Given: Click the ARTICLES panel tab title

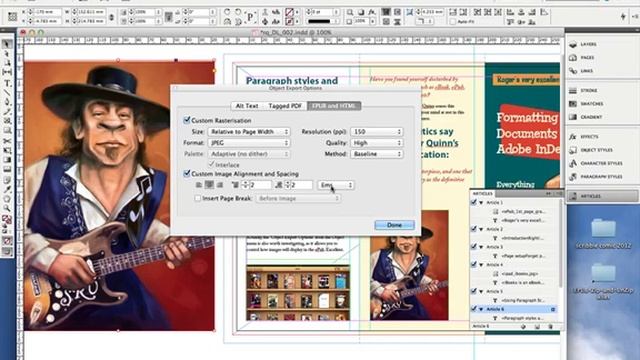Looking at the screenshot, I should click(x=482, y=193).
